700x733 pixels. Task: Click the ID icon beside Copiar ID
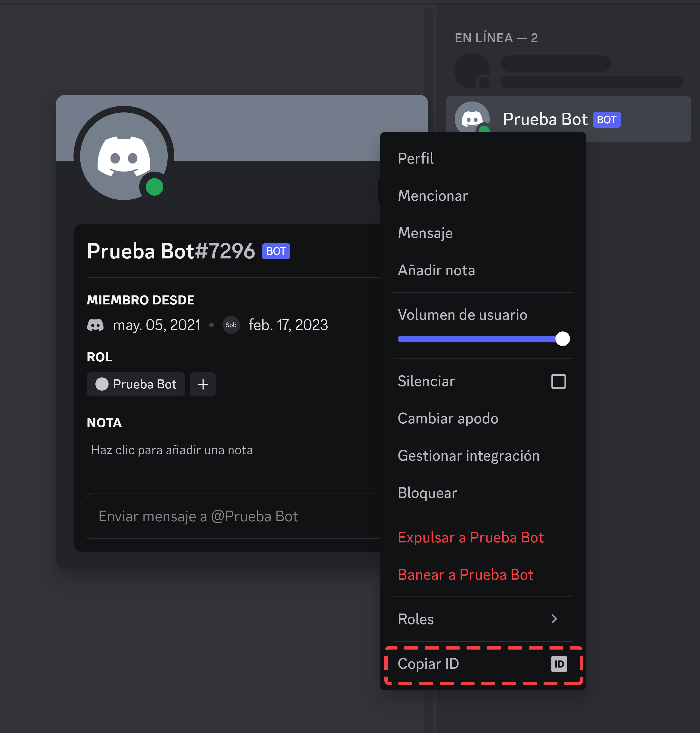point(559,664)
